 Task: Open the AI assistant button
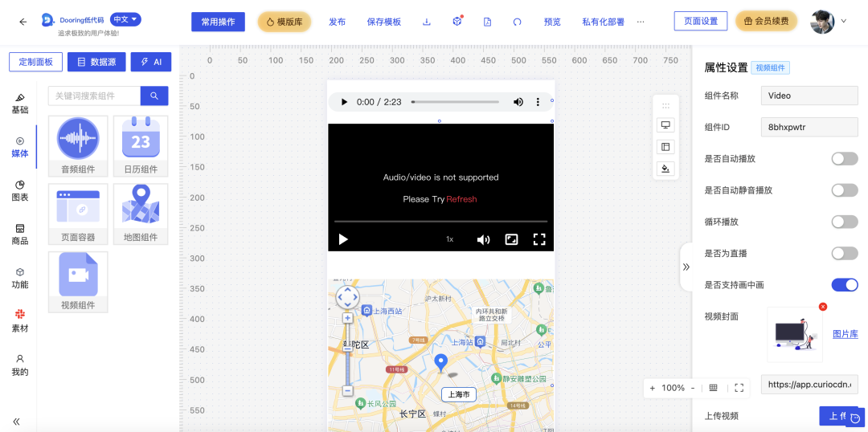coord(151,62)
